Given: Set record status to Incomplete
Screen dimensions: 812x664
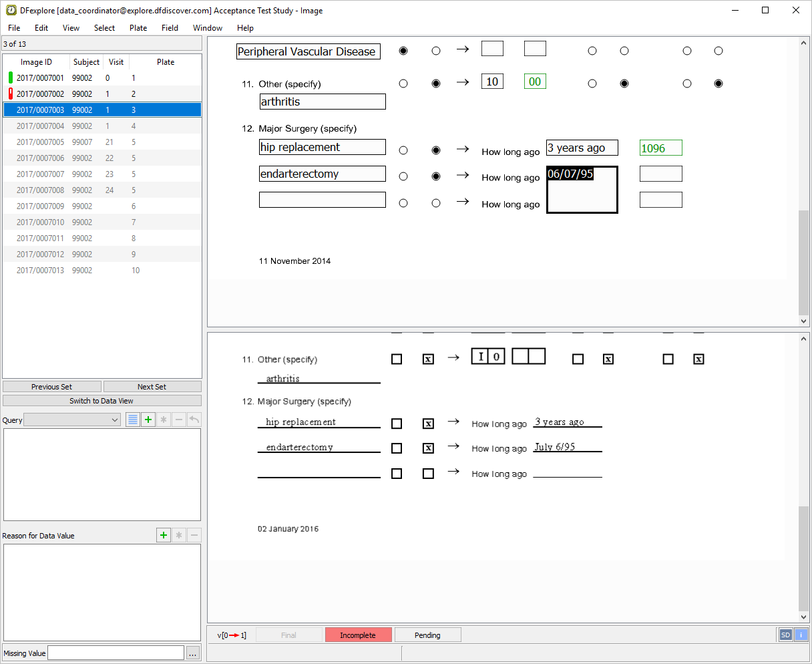Looking at the screenshot, I should pos(358,635).
